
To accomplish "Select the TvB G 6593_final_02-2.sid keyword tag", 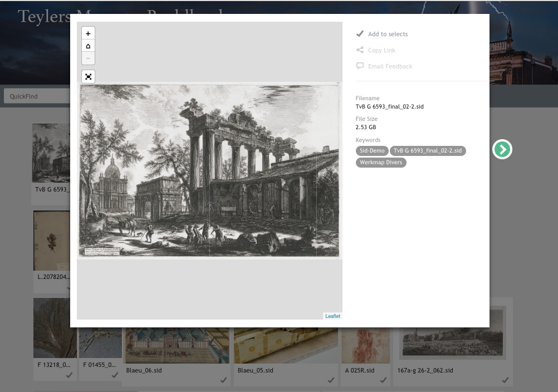I will click(x=428, y=151).
